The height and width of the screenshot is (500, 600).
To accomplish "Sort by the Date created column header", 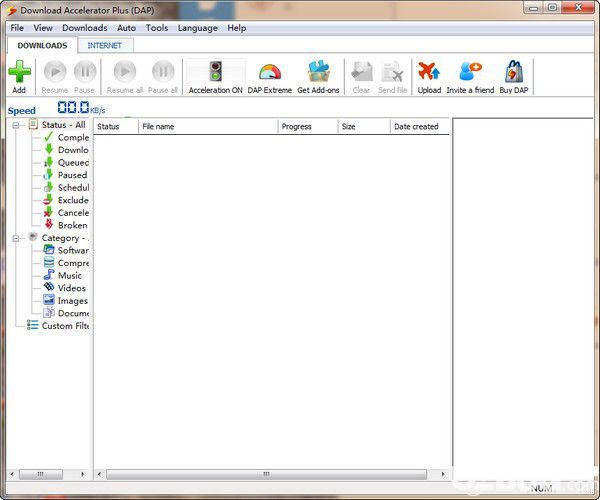I will click(x=419, y=127).
